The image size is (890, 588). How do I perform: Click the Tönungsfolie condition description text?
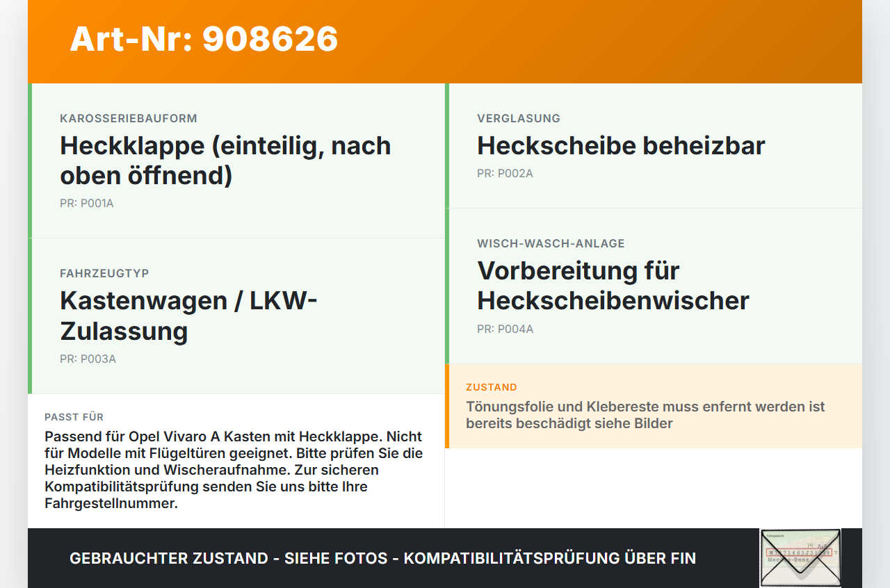pyautogui.click(x=645, y=415)
